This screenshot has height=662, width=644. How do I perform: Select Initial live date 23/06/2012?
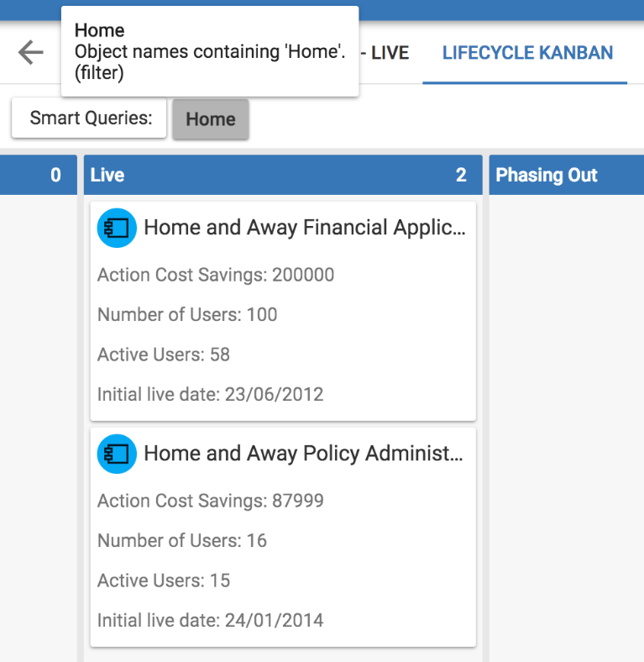pos(210,394)
